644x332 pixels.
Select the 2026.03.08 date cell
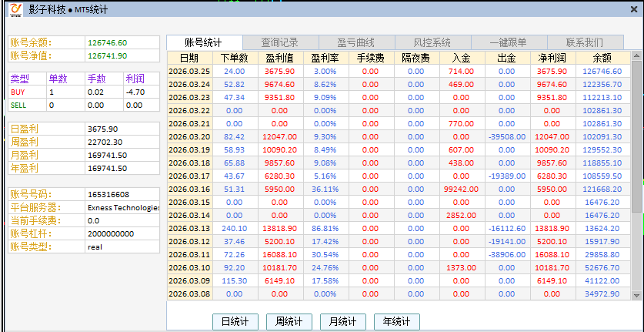tap(190, 293)
